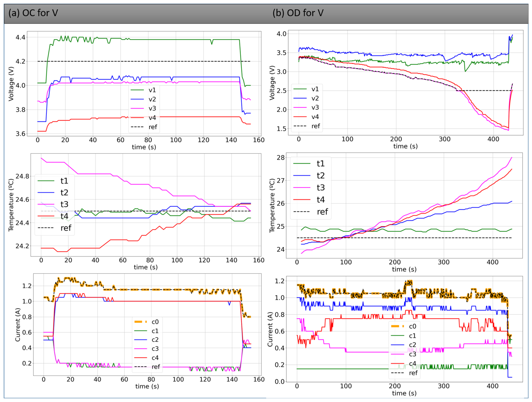Click v2 legend entry in OC voltage plot
This screenshot has width=532, height=402.
click(143, 99)
